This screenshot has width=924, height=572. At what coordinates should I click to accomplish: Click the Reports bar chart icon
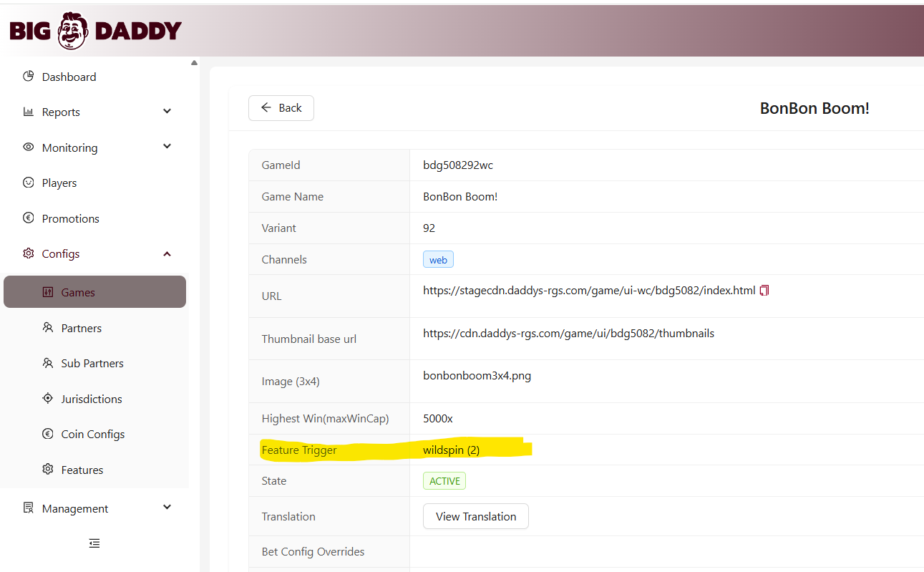(29, 112)
